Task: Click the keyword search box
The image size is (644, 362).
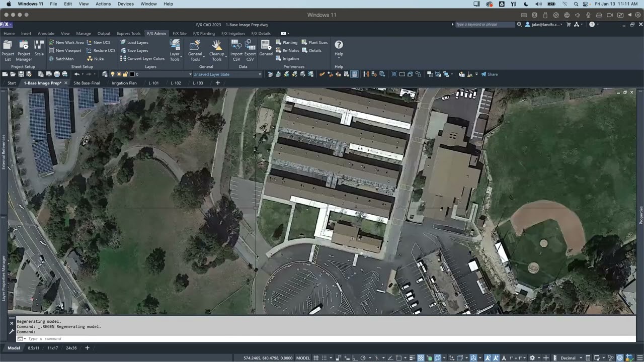Action: [485, 24]
